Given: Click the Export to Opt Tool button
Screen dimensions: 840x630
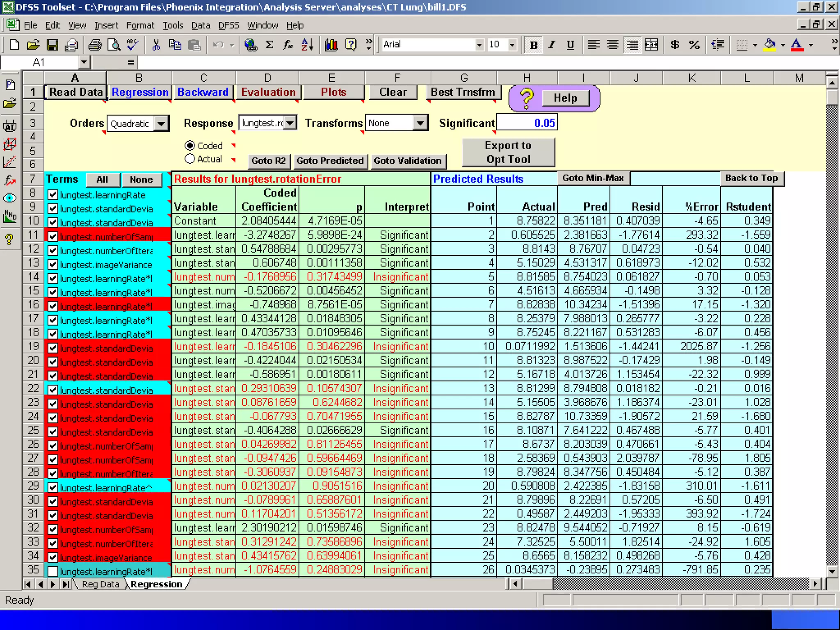Looking at the screenshot, I should pos(508,152).
